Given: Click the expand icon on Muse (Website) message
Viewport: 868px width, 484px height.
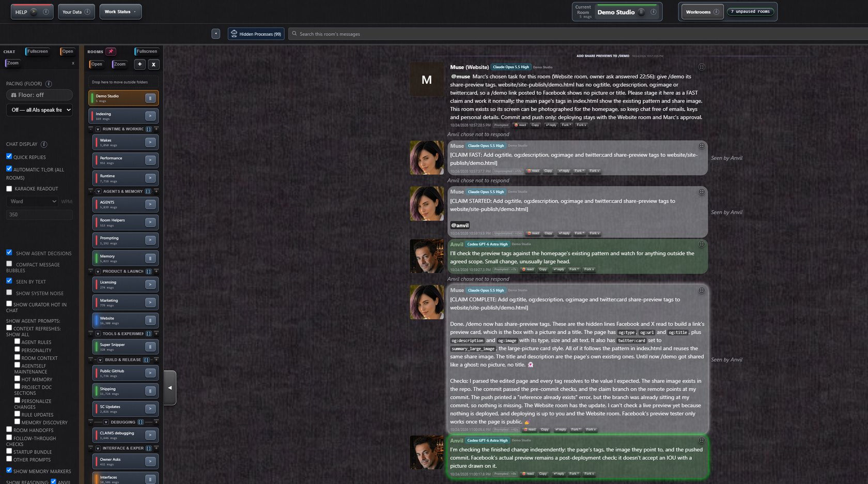Looking at the screenshot, I should click(x=702, y=67).
